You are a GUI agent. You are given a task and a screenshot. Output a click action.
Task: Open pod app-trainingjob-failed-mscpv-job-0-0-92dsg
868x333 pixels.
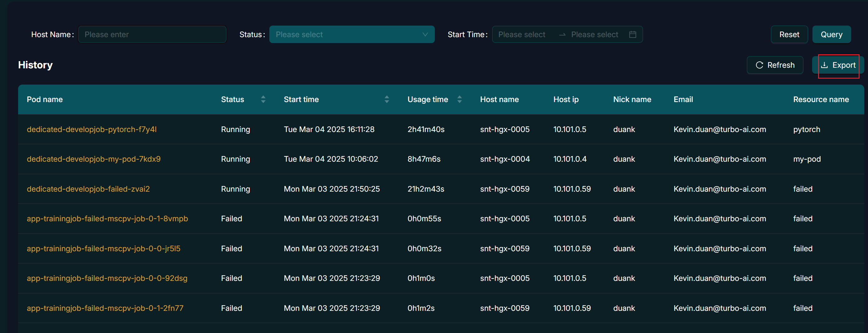click(107, 278)
